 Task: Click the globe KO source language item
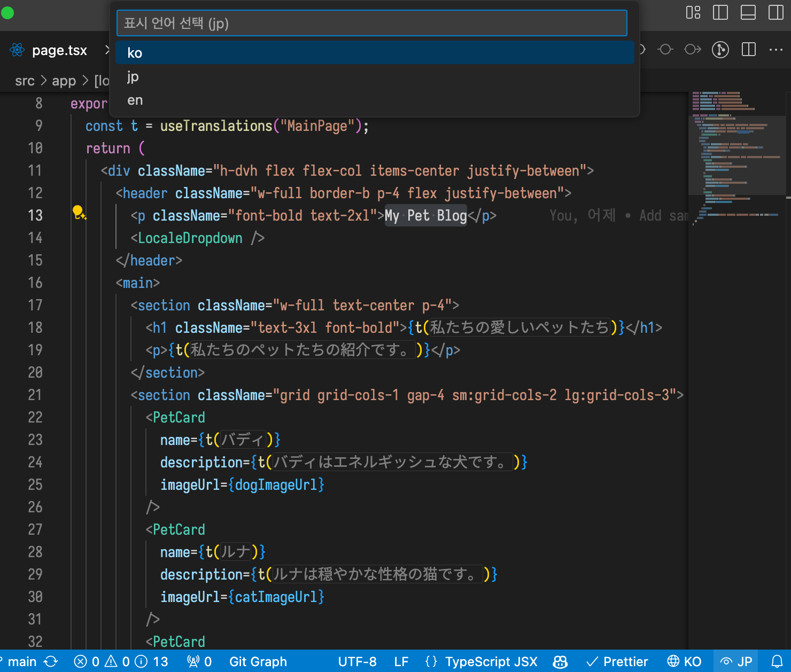coord(684,662)
